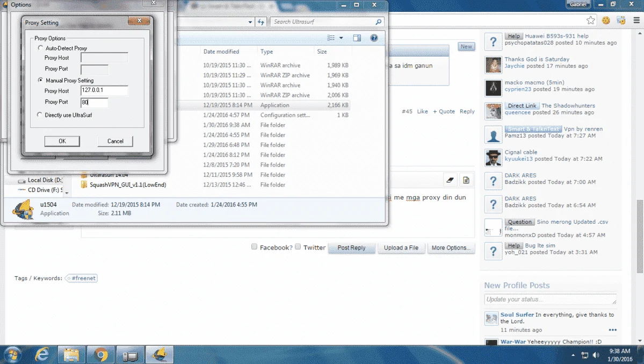Sort files by Type column
644x364 pixels.
[x=266, y=52]
